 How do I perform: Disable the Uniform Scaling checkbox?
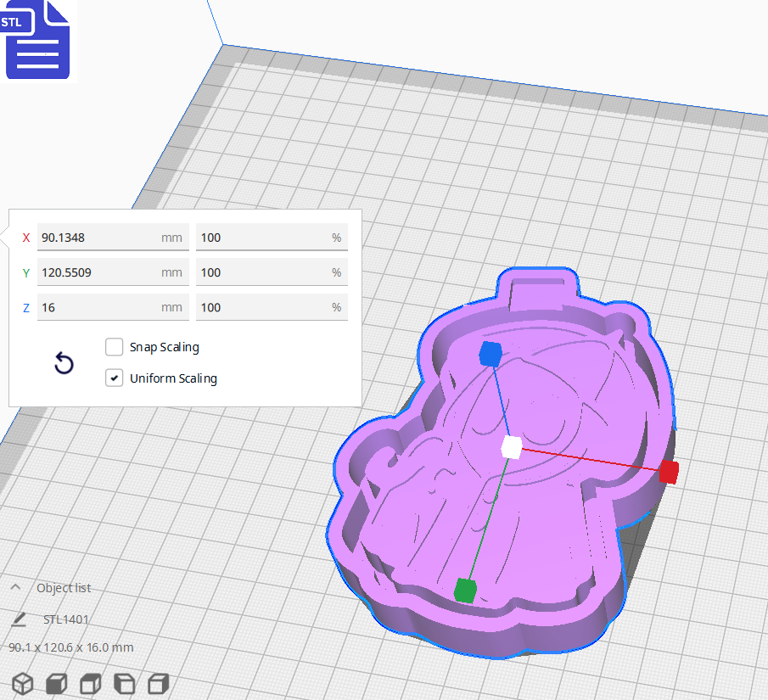[x=115, y=378]
